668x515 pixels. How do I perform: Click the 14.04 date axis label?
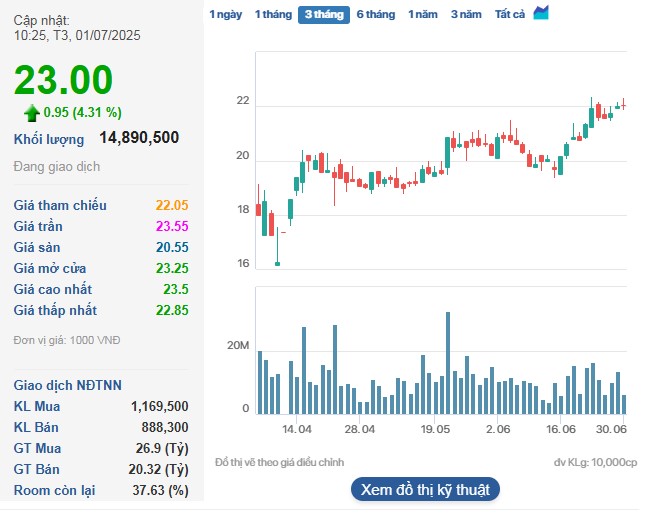pos(296,428)
